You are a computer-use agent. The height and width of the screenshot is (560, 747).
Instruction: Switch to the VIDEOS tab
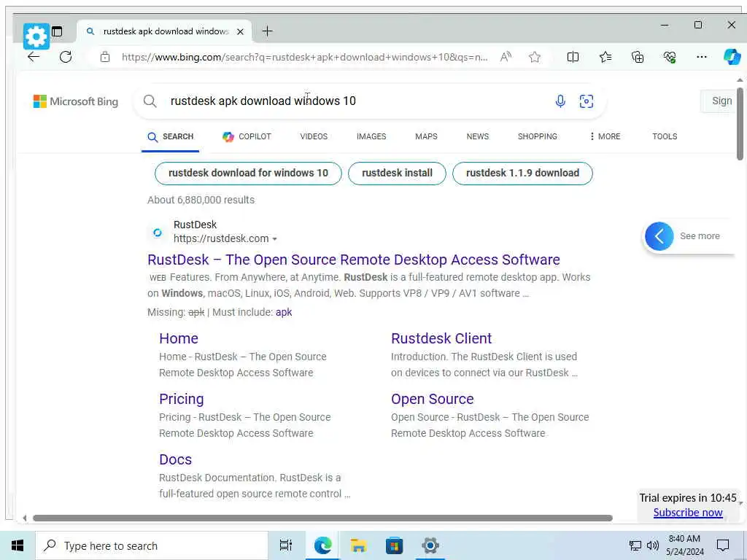(314, 136)
